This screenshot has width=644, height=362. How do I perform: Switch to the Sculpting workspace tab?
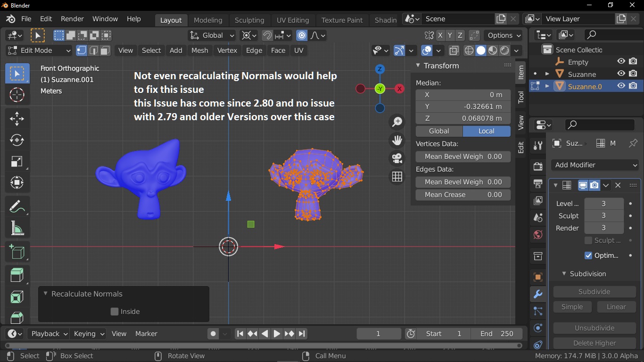coord(249,20)
